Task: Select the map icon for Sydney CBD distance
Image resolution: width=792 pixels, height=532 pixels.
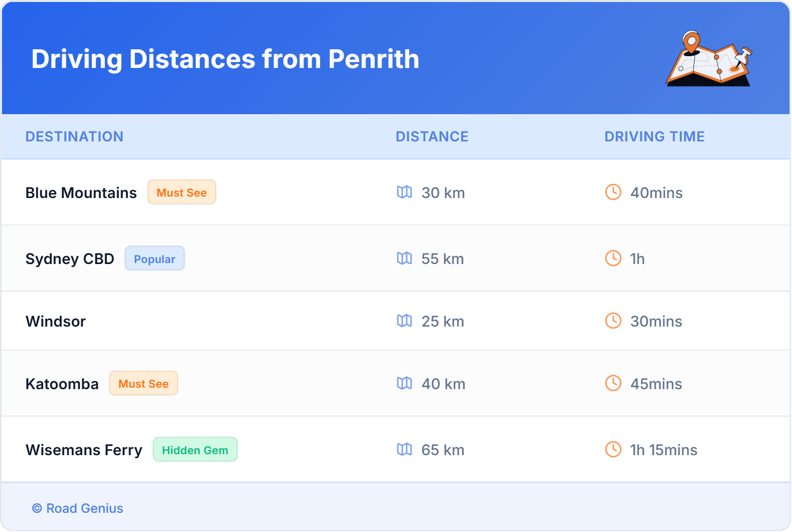Action: click(405, 259)
